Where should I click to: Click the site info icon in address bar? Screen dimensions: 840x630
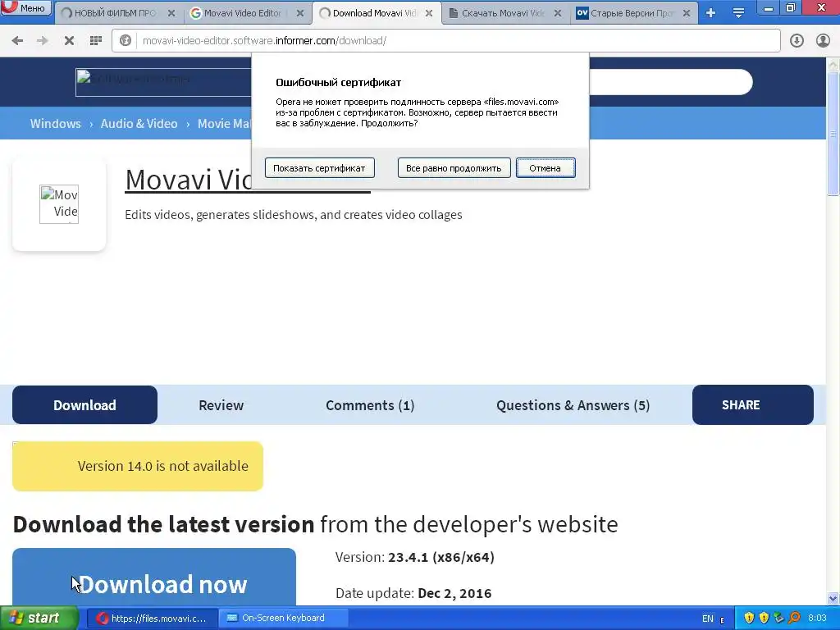[x=126, y=41]
